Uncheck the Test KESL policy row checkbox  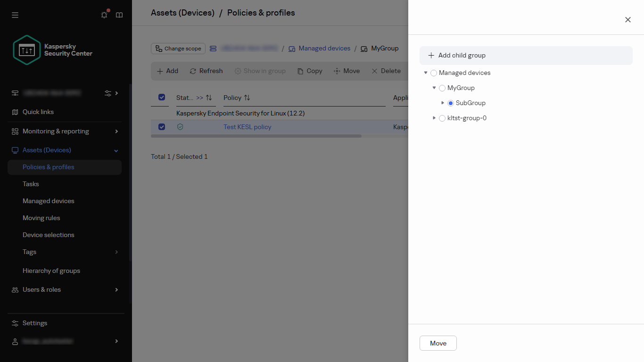(x=162, y=126)
